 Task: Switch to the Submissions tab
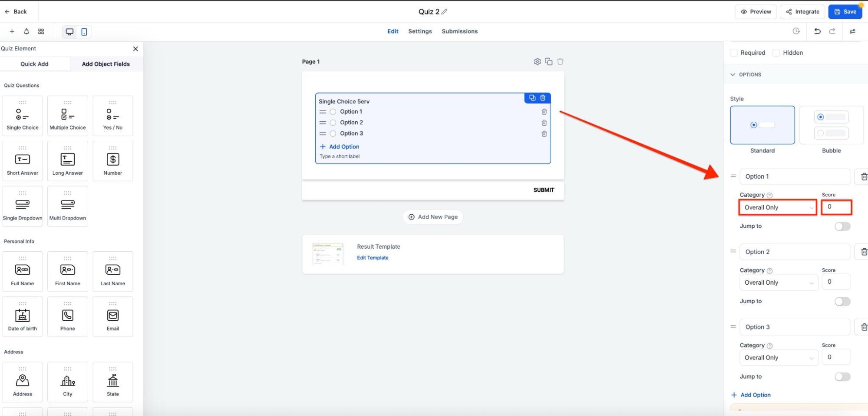[459, 31]
